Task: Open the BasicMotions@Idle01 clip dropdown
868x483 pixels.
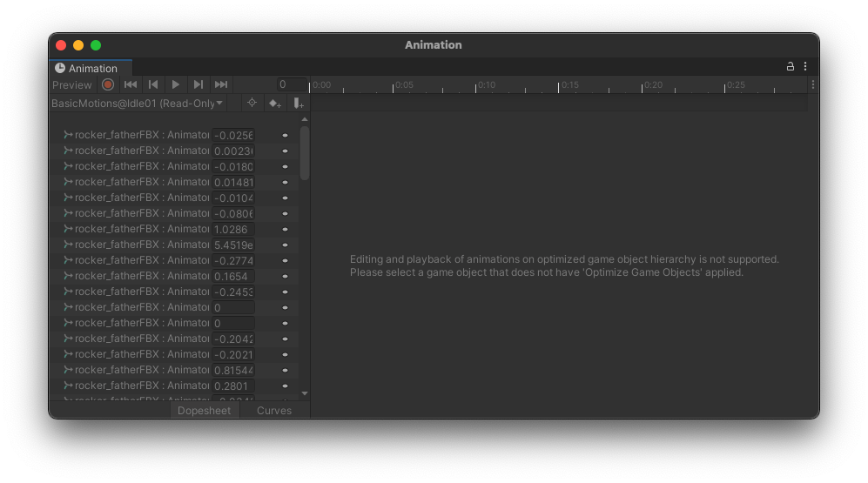Action: pos(138,104)
